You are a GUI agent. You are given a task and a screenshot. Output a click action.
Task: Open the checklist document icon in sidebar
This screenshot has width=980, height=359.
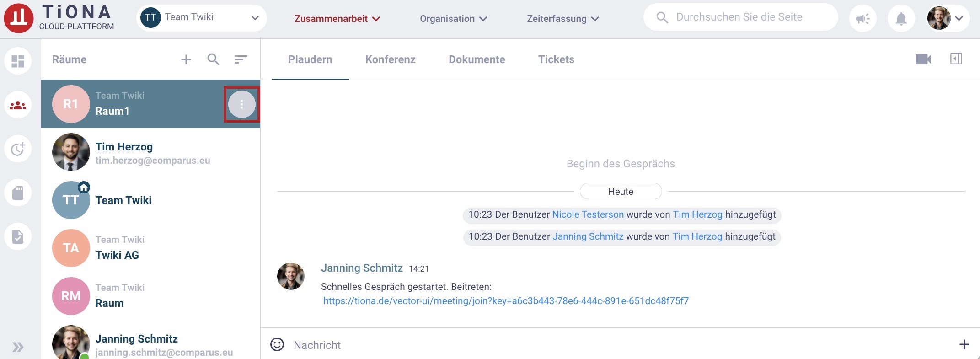(18, 236)
